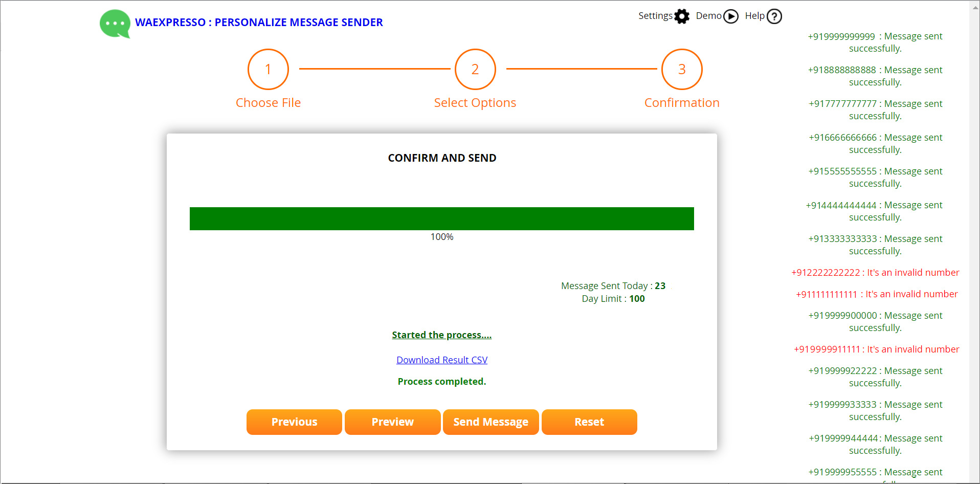Play the Demo using the play icon
Image resolution: width=980 pixels, height=484 pixels.
[x=731, y=16]
